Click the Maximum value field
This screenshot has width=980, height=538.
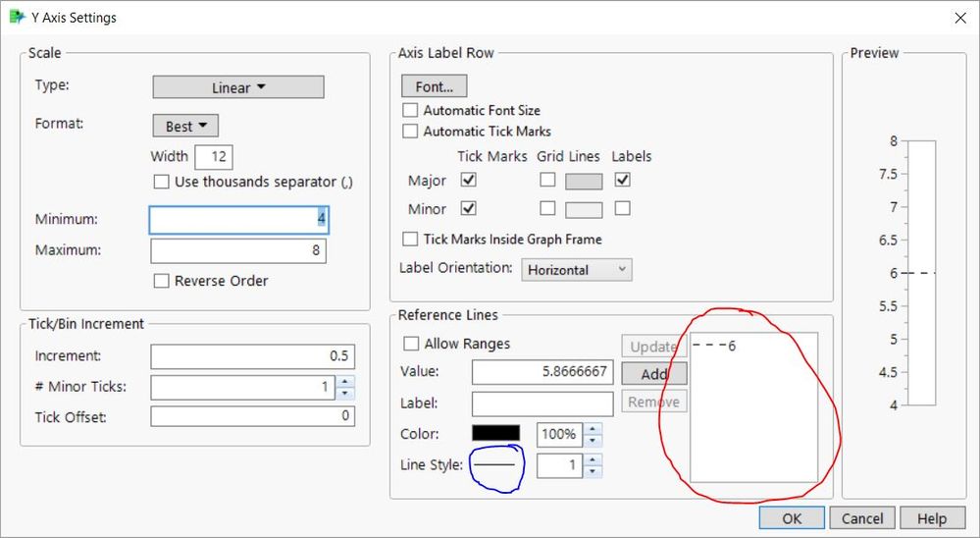(x=238, y=250)
